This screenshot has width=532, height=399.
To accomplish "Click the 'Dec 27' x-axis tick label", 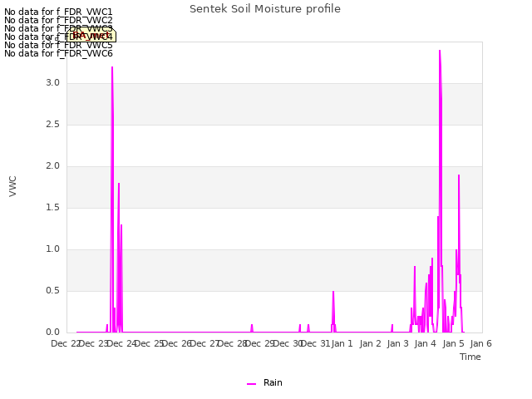I will tap(204, 343).
